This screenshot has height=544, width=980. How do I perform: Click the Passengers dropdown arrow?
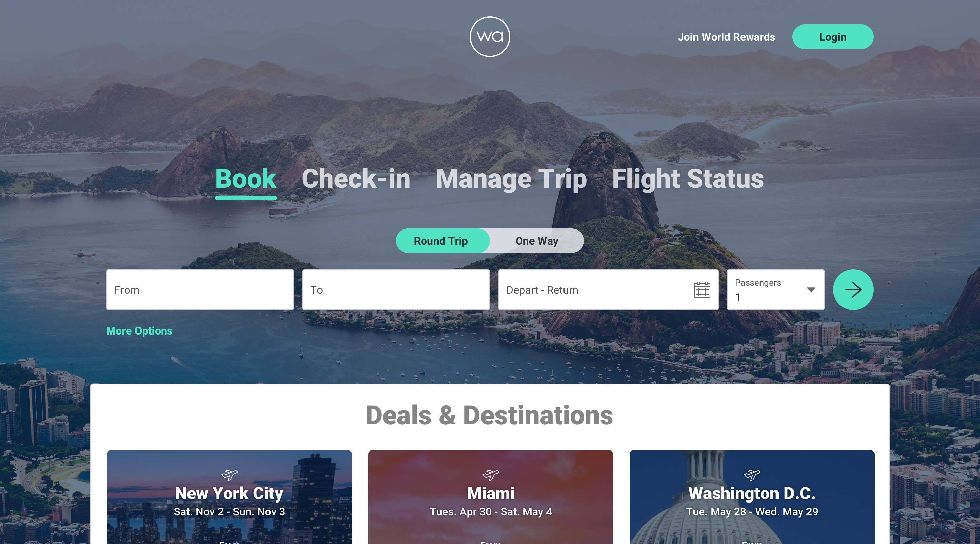(811, 290)
